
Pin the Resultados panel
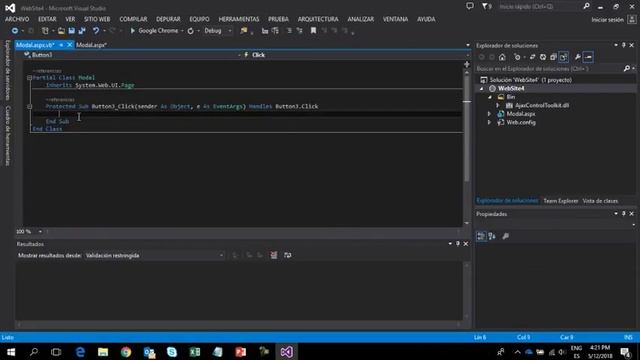(x=458, y=244)
